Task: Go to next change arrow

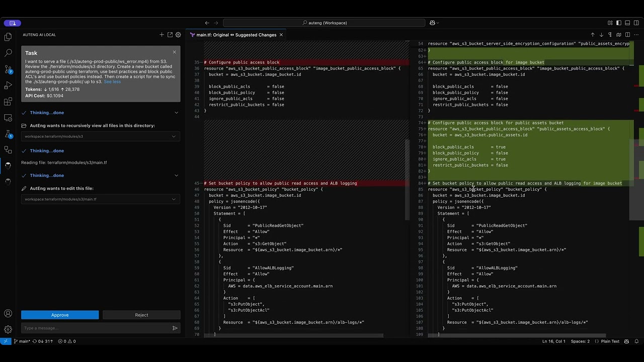Action: (601, 35)
